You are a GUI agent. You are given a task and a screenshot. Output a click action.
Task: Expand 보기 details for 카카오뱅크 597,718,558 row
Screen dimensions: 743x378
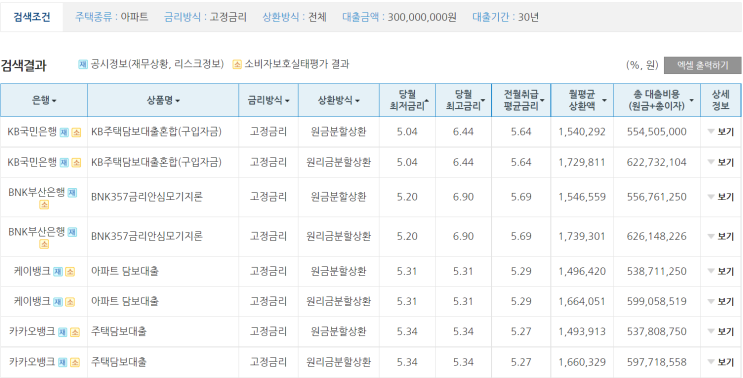(x=721, y=362)
